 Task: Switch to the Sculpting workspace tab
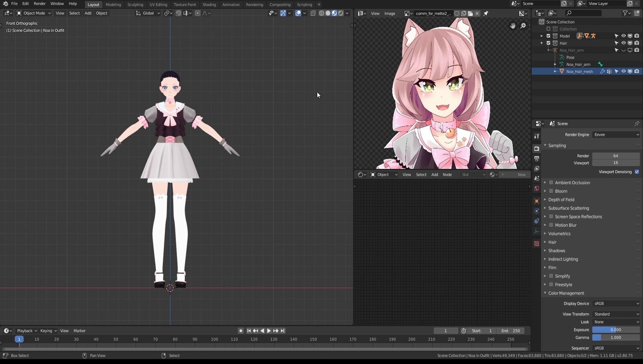pos(135,5)
